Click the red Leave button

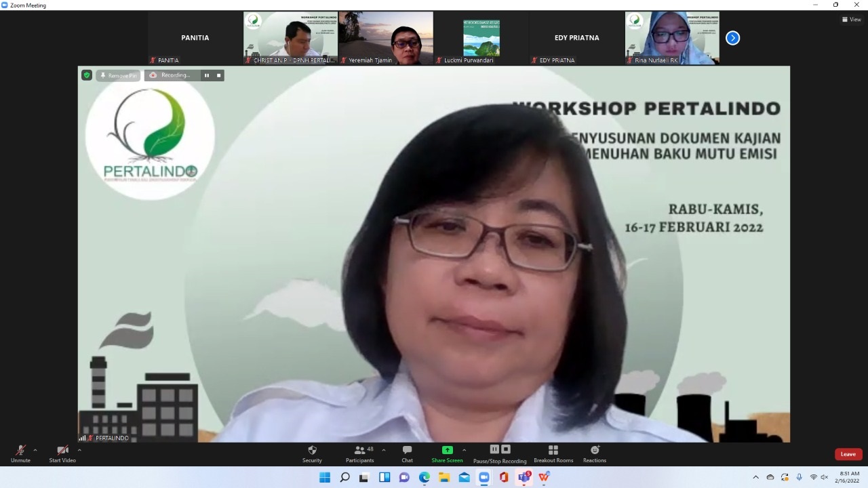(848, 454)
